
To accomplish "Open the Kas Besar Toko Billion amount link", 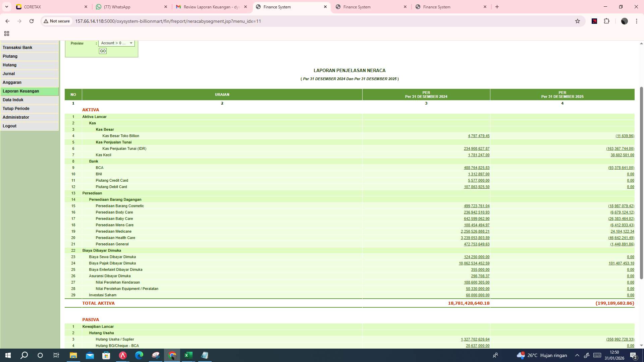I will [478, 136].
